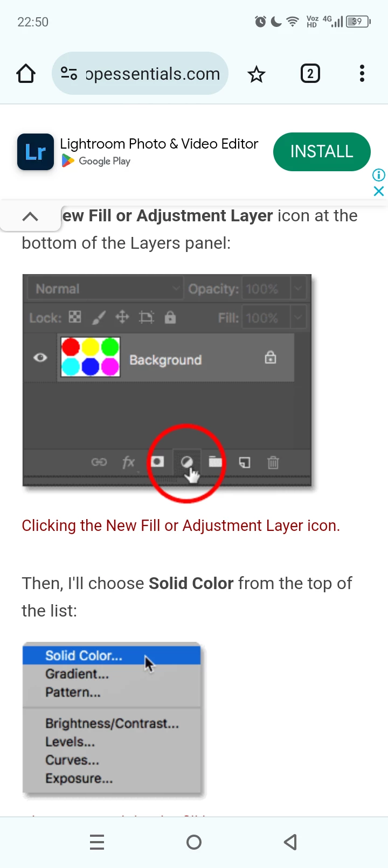Viewport: 388px width, 868px height.
Task: Tap the site info icon in address bar
Action: (69, 73)
